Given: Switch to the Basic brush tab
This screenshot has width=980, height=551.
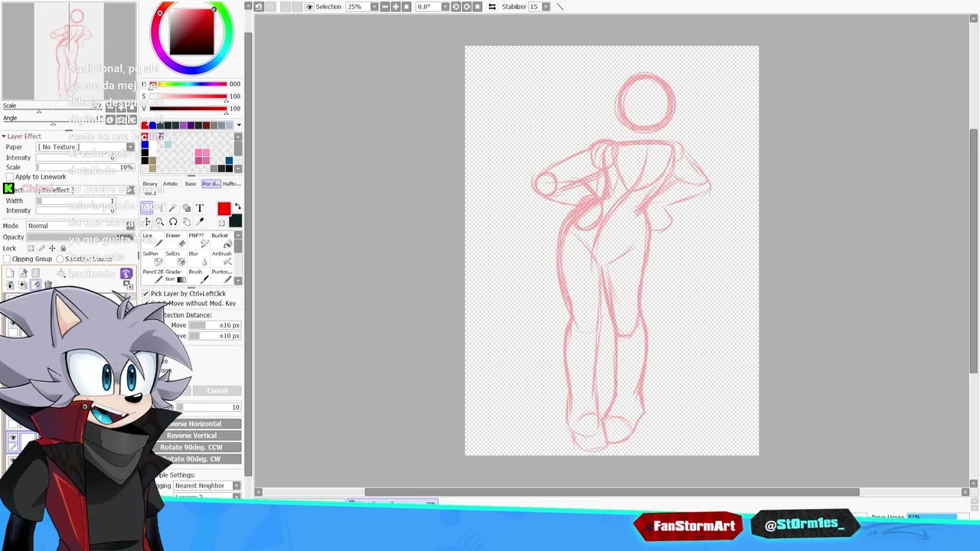Looking at the screenshot, I should point(191,184).
